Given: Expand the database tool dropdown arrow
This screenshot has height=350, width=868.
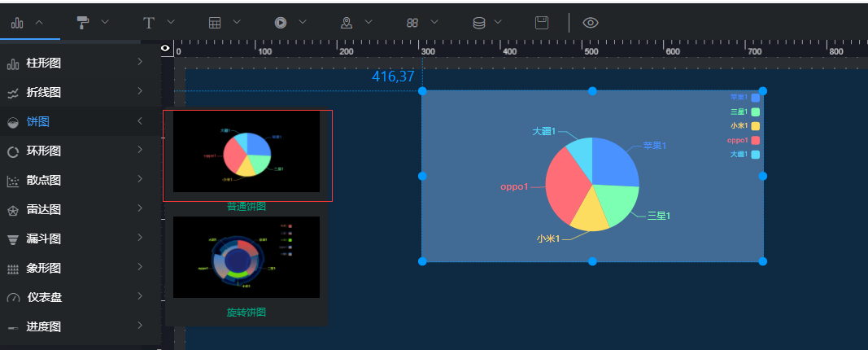Looking at the screenshot, I should (498, 22).
